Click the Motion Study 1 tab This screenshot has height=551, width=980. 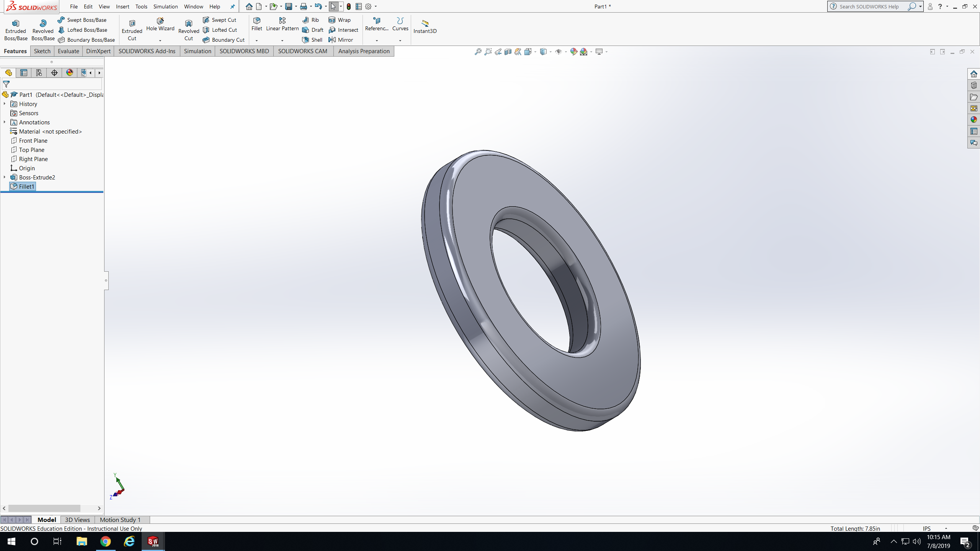[x=120, y=520]
